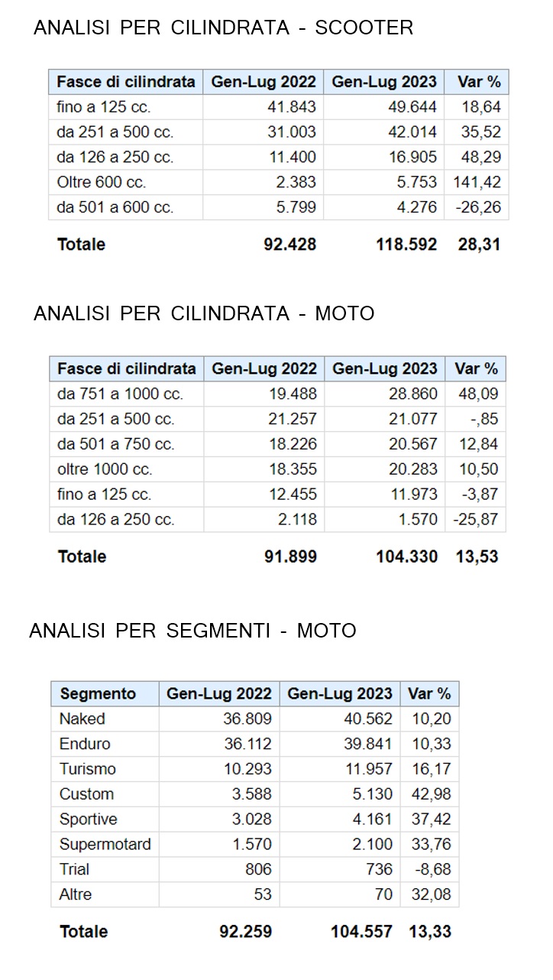Click the 'Naked' segment row

(82, 719)
